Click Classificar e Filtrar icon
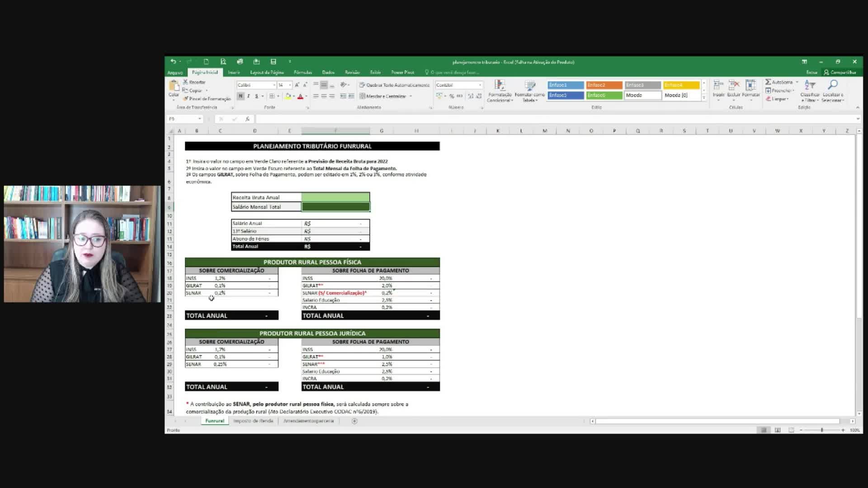This screenshot has width=868, height=488. tap(810, 90)
